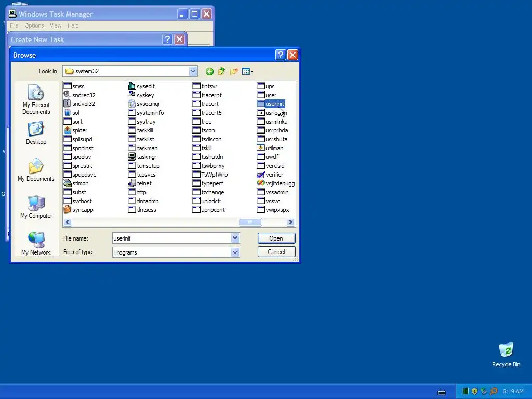
Task: Select the syskey program icon
Action: tap(131, 95)
